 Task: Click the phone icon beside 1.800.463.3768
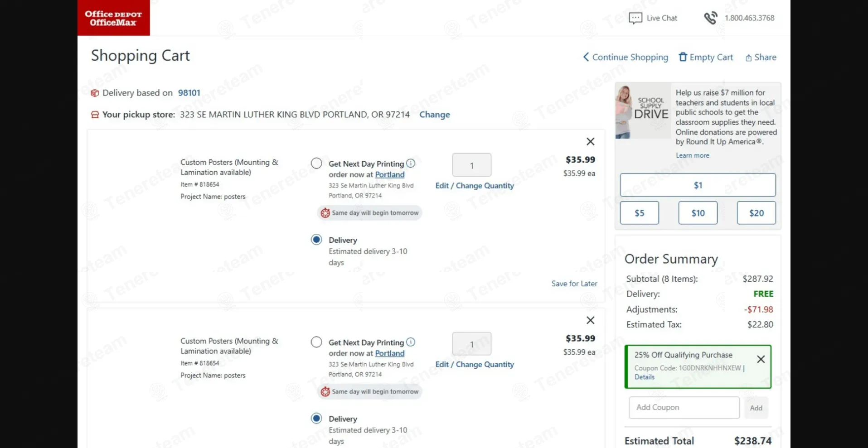710,18
